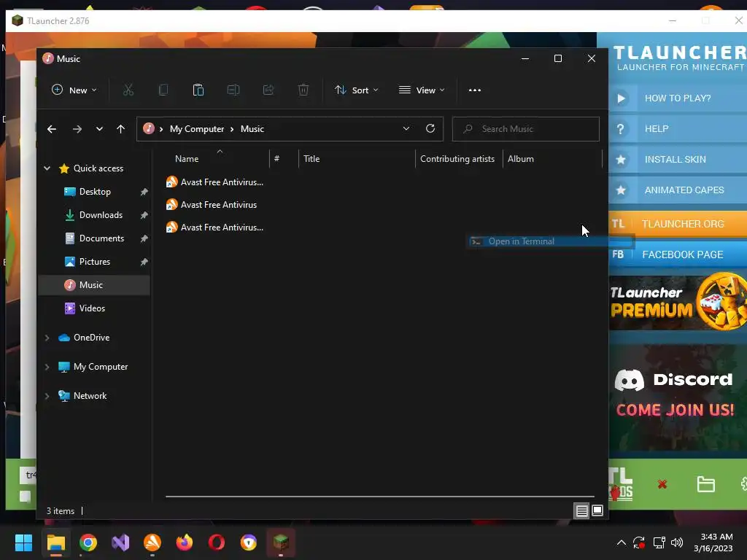Viewport: 747px width, 560px height.
Task: Show hidden system tray icons
Action: click(x=622, y=542)
